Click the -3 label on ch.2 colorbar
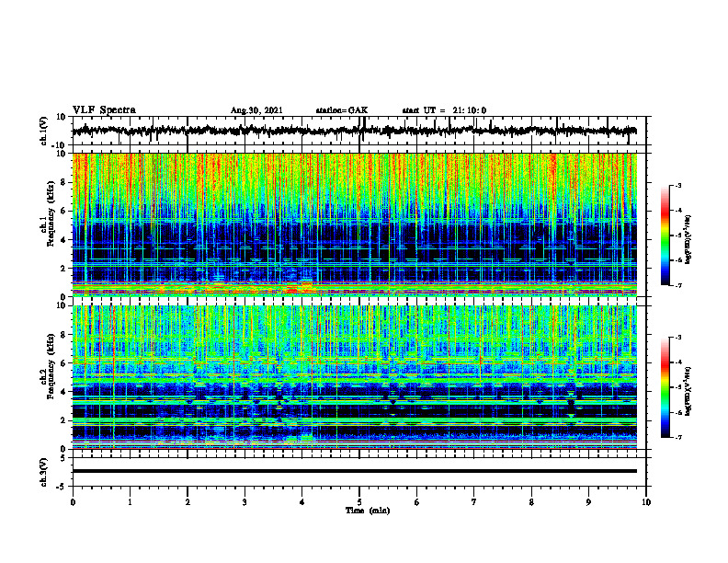Screen dimensions: 728x563 tap(677, 338)
